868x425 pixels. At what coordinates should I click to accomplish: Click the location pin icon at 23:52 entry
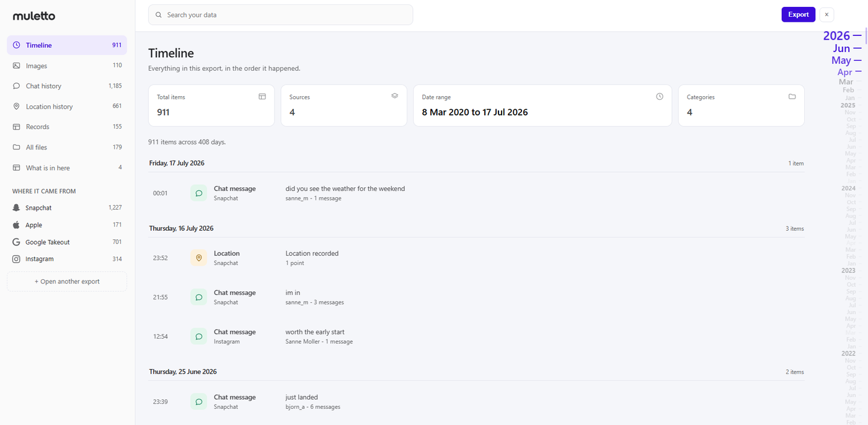[198, 258]
